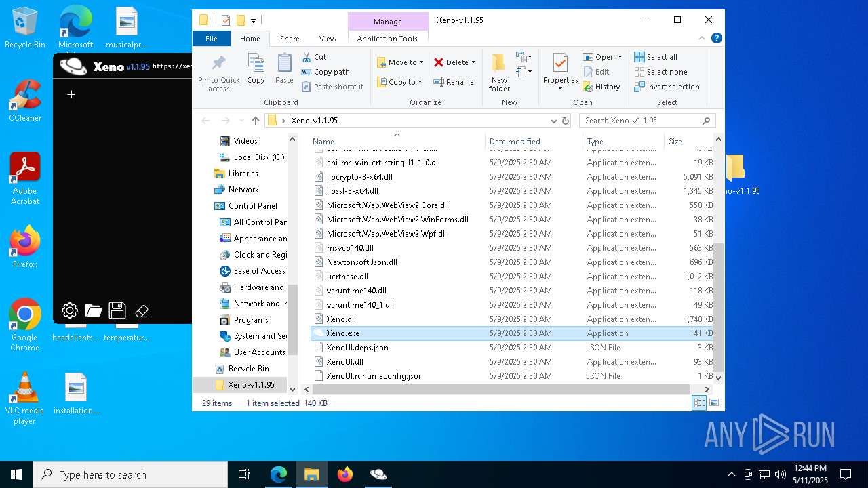This screenshot has width=868, height=488.
Task: Click Edit in the Open group
Action: 596,72
